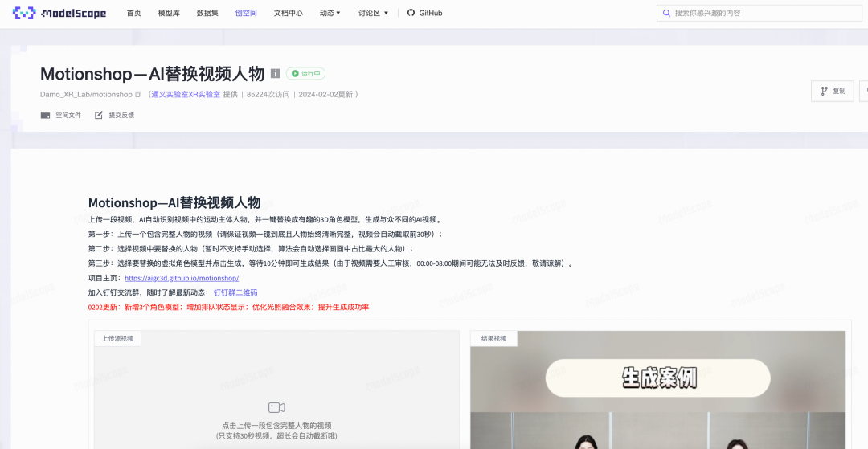Copy the Damo_XR_Lab/motionshop path icon

138,95
